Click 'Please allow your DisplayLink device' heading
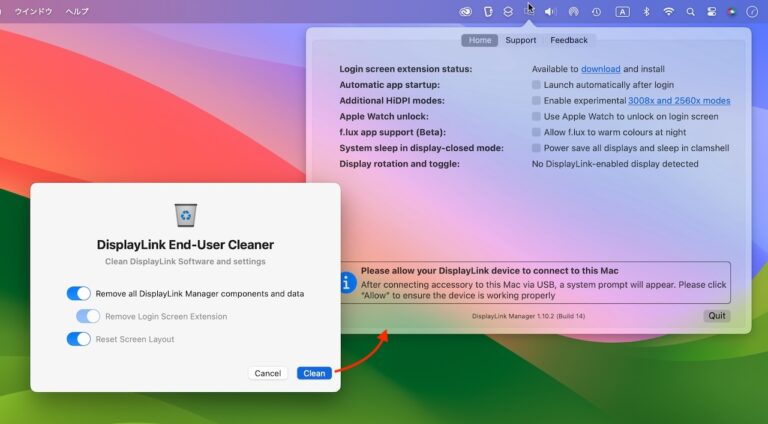This screenshot has width=768, height=424. 489,271
